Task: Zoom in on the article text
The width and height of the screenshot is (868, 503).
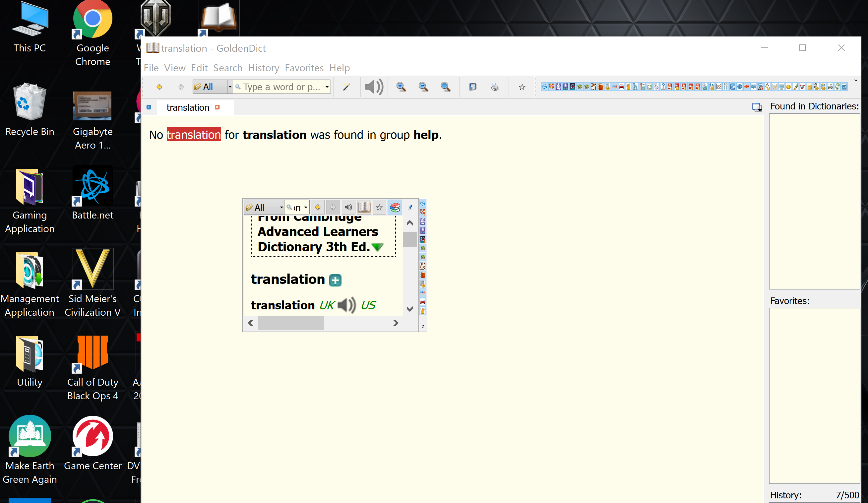Action: point(401,87)
